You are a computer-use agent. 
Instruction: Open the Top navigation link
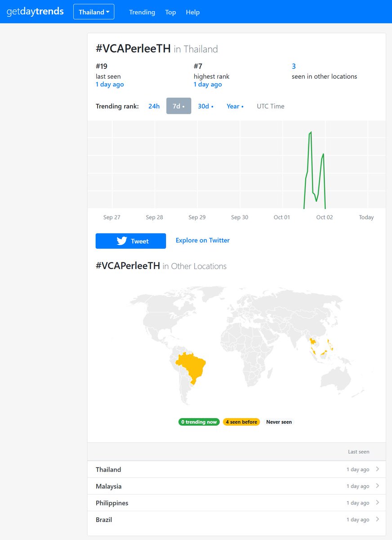[170, 12]
